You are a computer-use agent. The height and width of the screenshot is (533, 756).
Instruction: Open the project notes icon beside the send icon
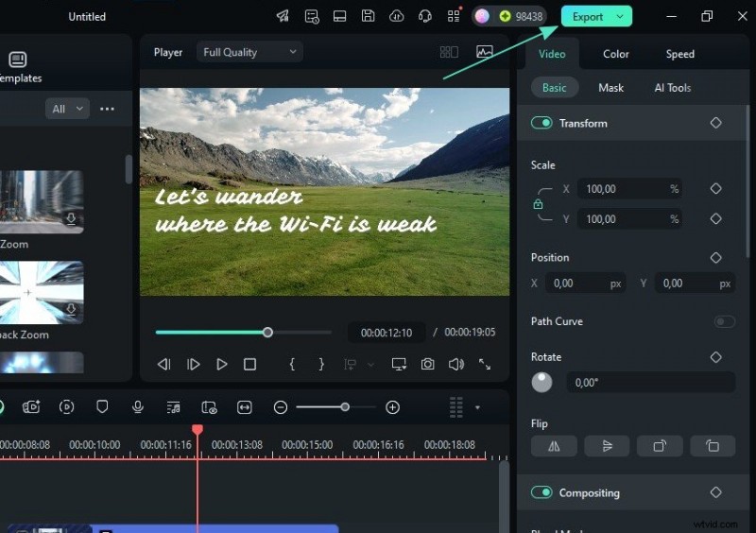click(x=312, y=16)
